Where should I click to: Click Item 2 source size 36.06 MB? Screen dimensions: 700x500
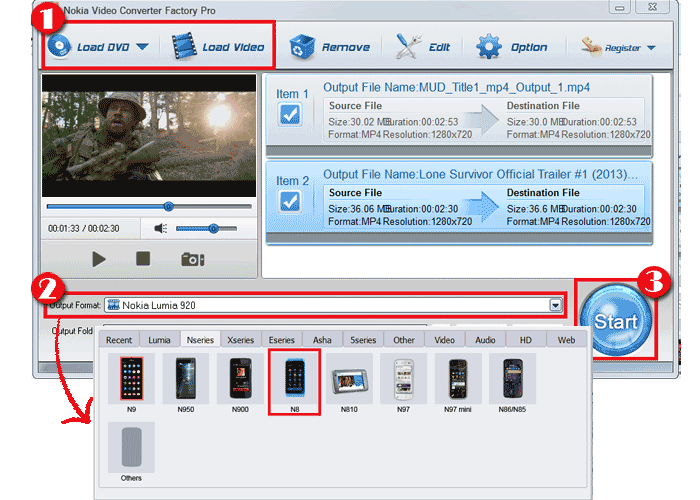coord(358,209)
